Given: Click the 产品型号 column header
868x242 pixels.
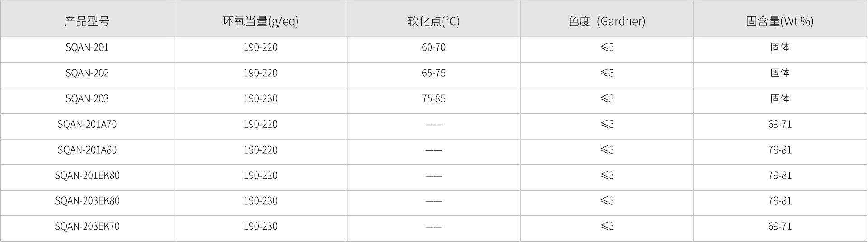Looking at the screenshot, I should tap(87, 21).
